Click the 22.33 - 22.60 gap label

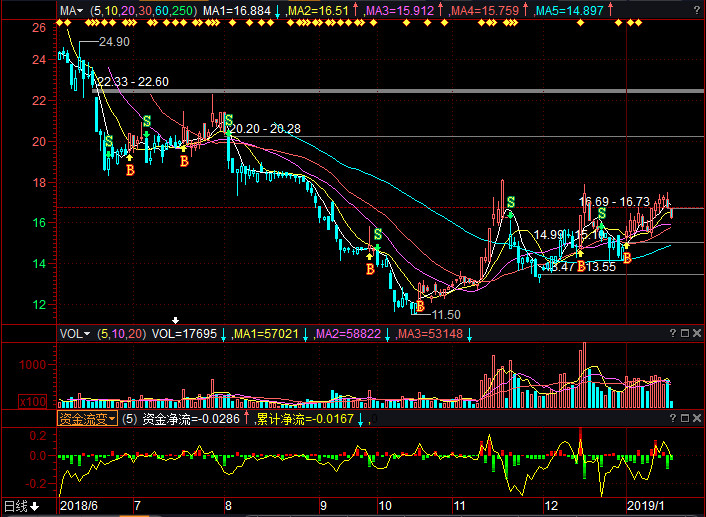[133, 82]
